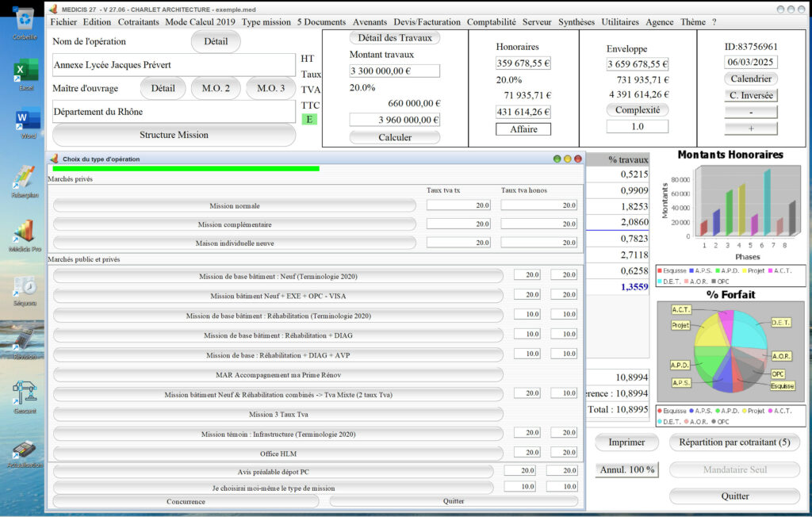Viewport: 812px width, 517px height.
Task: Click the Imprimer button
Action: point(626,442)
